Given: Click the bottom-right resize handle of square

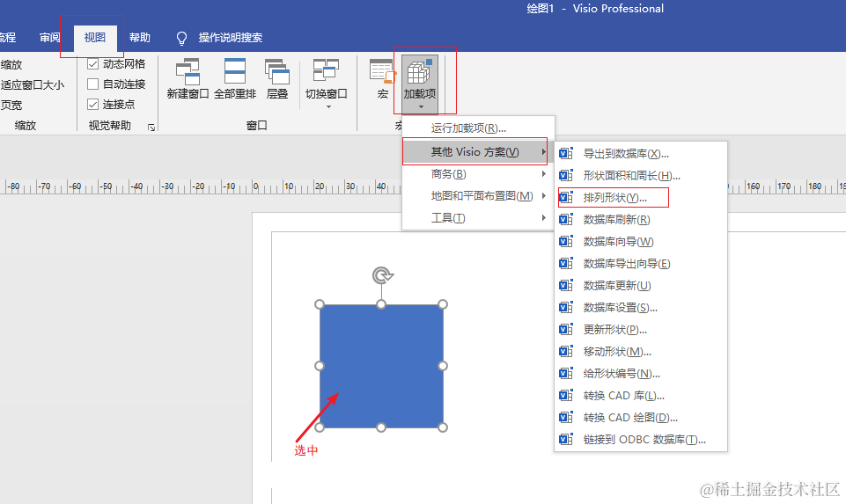Looking at the screenshot, I should tap(443, 427).
